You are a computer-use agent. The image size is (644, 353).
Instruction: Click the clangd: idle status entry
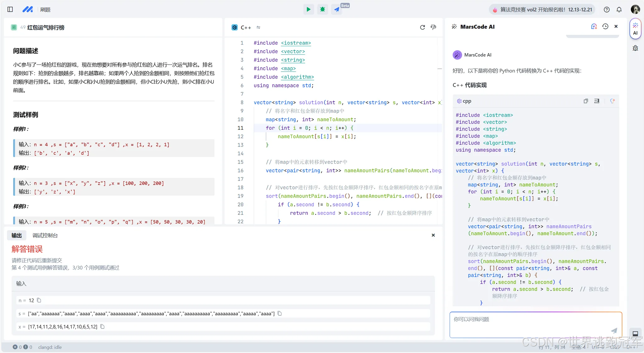point(50,347)
